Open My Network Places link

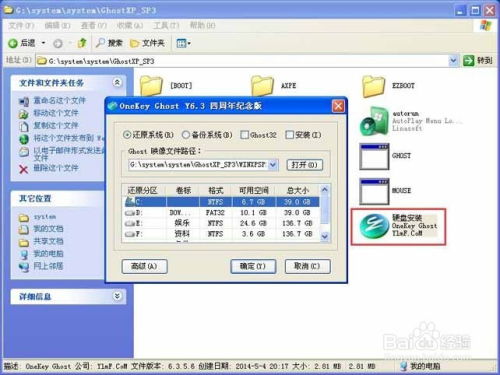pyautogui.click(x=48, y=266)
